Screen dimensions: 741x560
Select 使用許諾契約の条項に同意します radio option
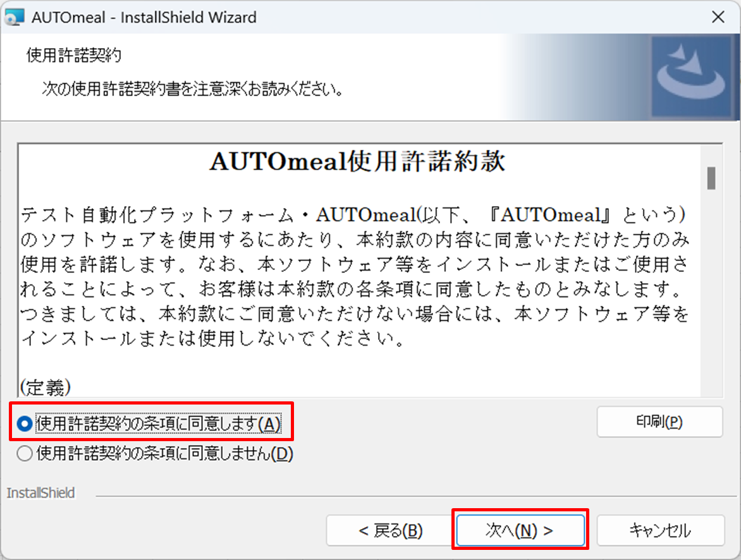[25, 423]
